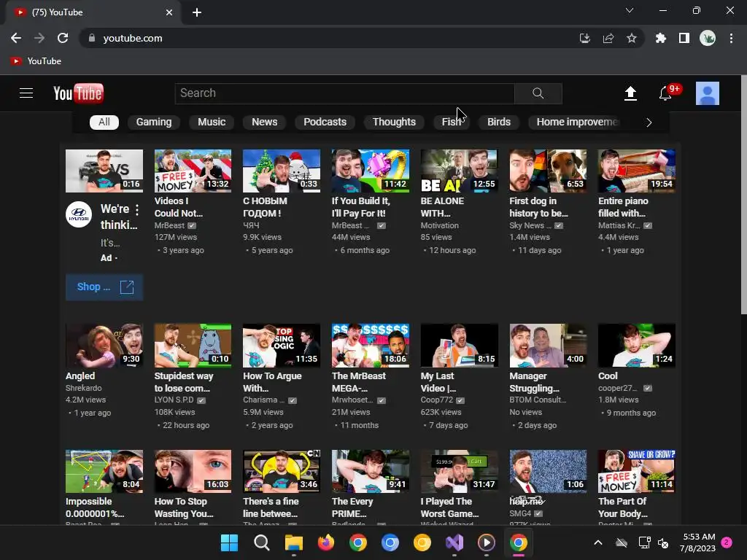Open the Mattias Kr... channel link
747x560 pixels.
619,226
